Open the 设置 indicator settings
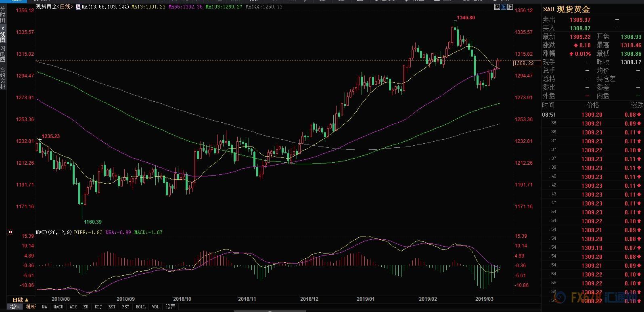Screen dimensions: 644x312 (171, 307)
